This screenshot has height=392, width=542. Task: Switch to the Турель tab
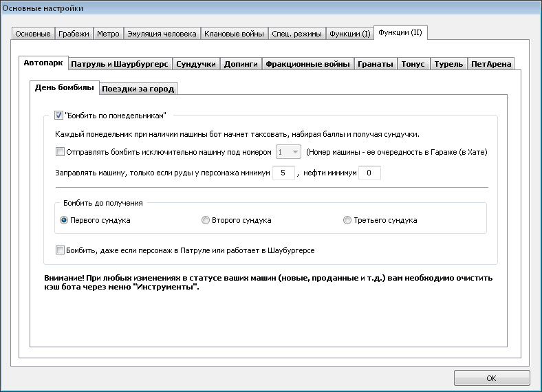(448, 64)
